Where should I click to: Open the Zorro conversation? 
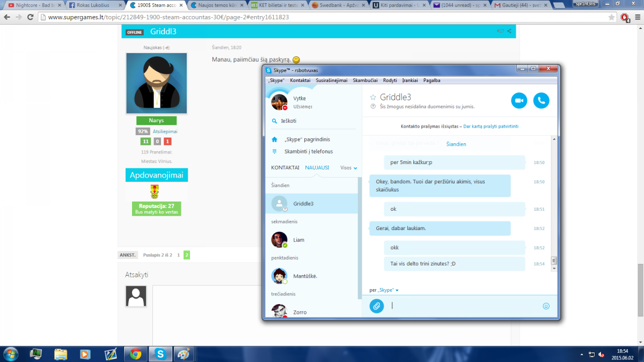point(312,311)
